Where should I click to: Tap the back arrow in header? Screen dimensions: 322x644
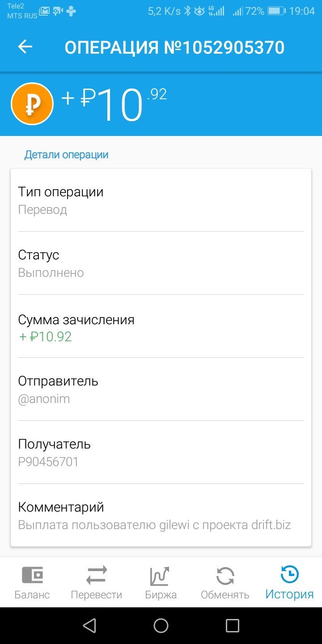[25, 47]
